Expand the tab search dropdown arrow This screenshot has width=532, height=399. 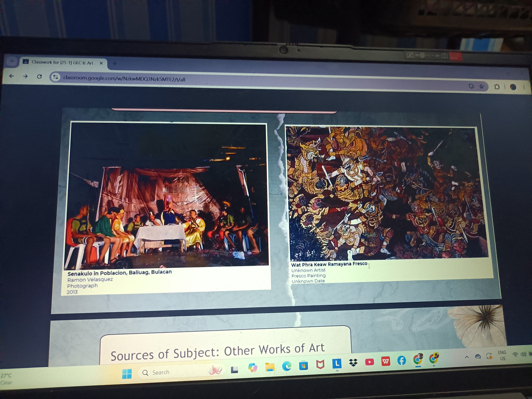pyautogui.click(x=12, y=61)
